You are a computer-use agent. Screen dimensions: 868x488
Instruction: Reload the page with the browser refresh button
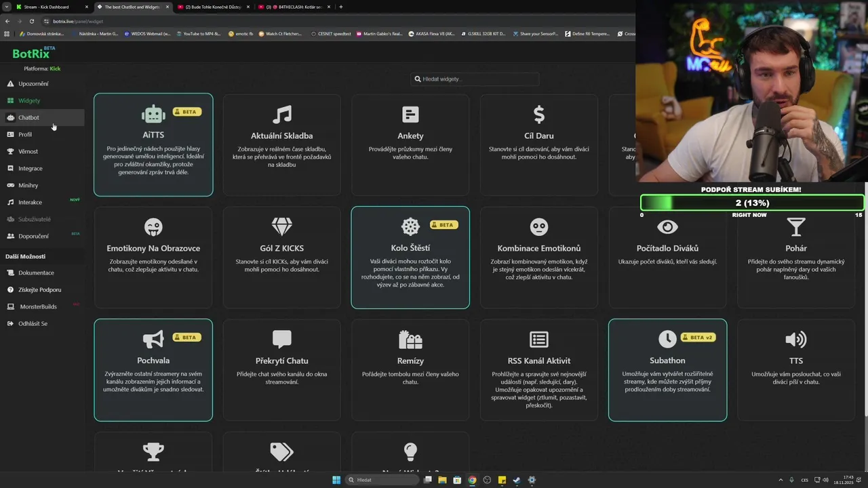[31, 21]
